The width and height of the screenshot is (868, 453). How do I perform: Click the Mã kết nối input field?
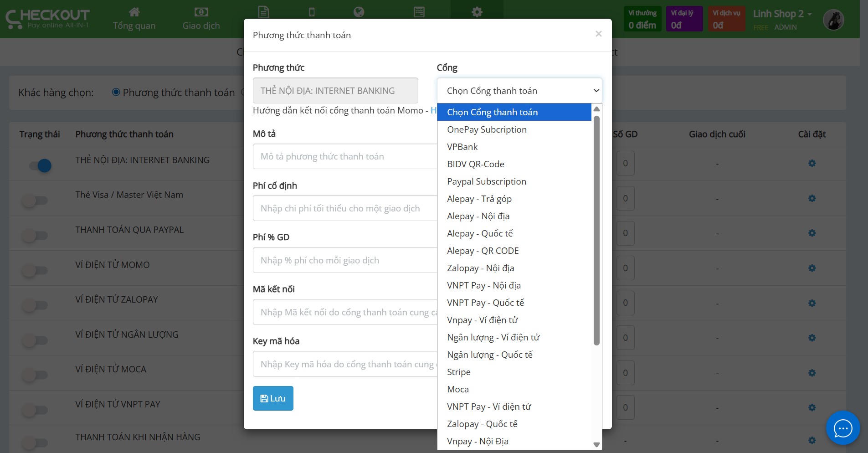click(345, 312)
